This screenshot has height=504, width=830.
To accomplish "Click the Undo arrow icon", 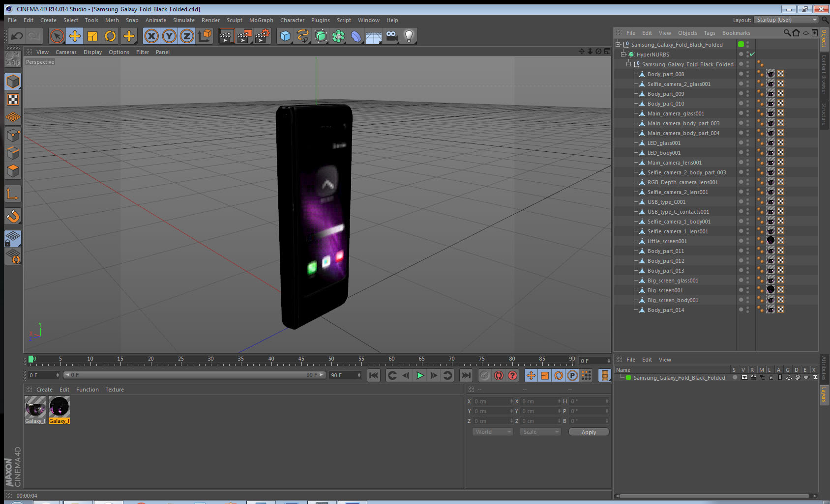I will (17, 36).
